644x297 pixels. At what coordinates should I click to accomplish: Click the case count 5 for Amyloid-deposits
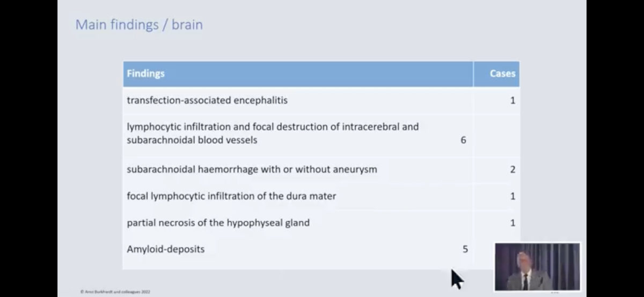[x=465, y=249]
